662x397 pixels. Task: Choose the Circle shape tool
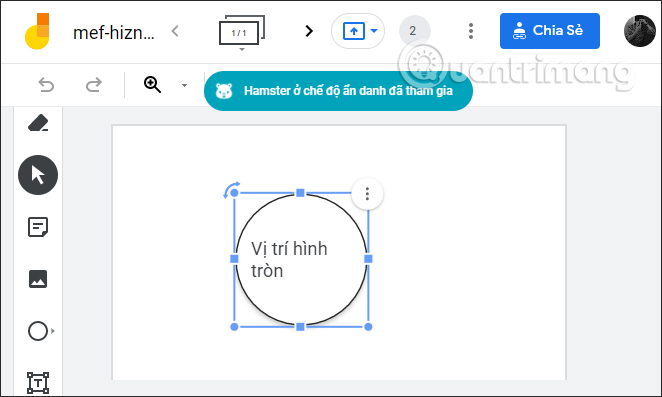click(38, 331)
